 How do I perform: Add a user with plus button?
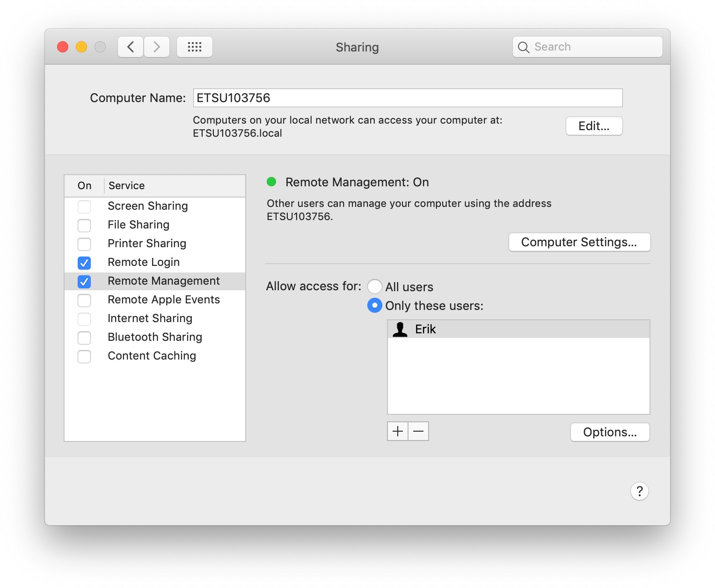point(398,431)
